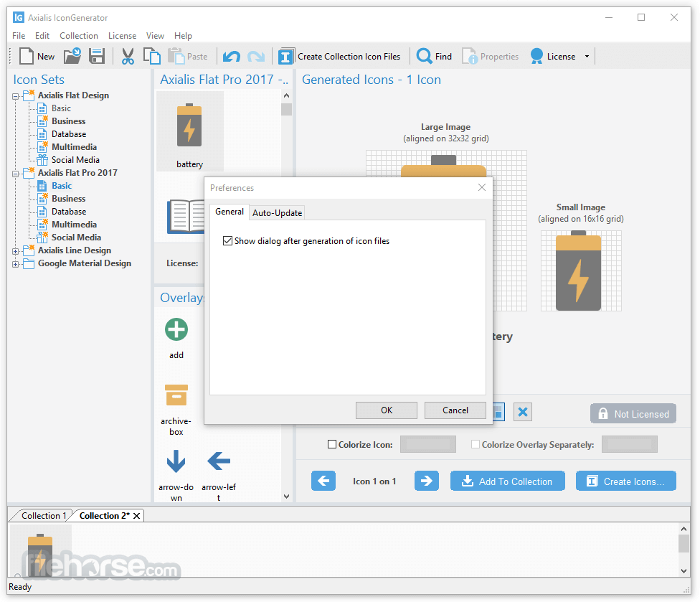This screenshot has height=602, width=700.
Task: Click the New document toolbar icon
Action: coord(27,56)
